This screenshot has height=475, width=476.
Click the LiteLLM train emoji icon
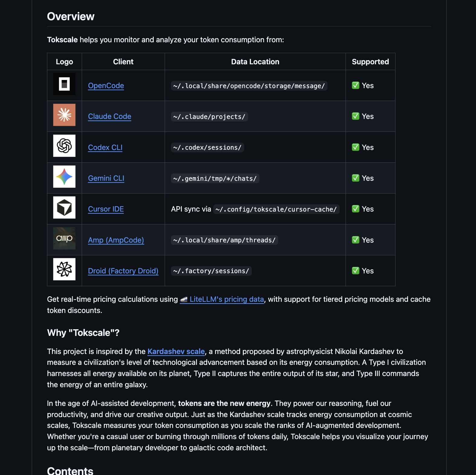(184, 300)
